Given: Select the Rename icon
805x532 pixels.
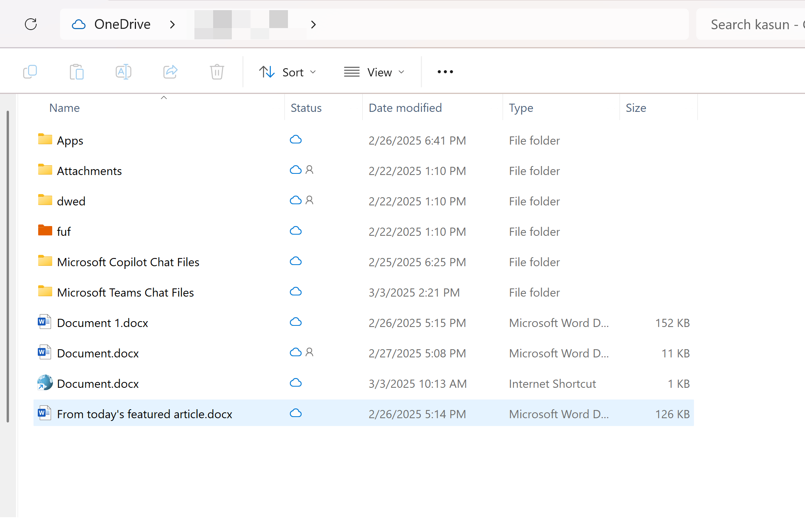Looking at the screenshot, I should coord(123,72).
